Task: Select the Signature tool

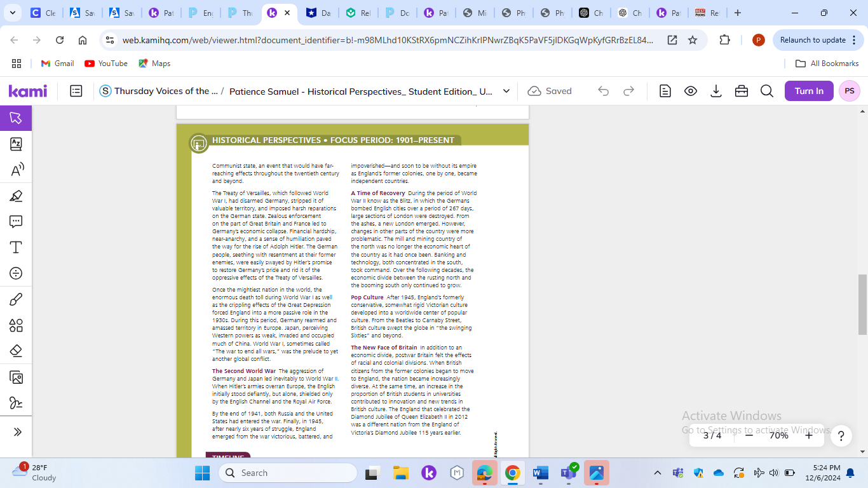Action: (x=16, y=403)
